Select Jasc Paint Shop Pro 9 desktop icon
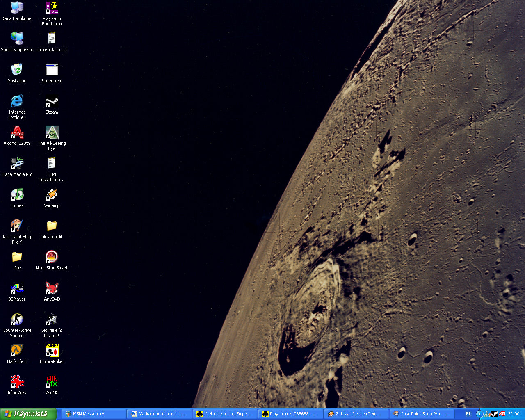 point(17,232)
